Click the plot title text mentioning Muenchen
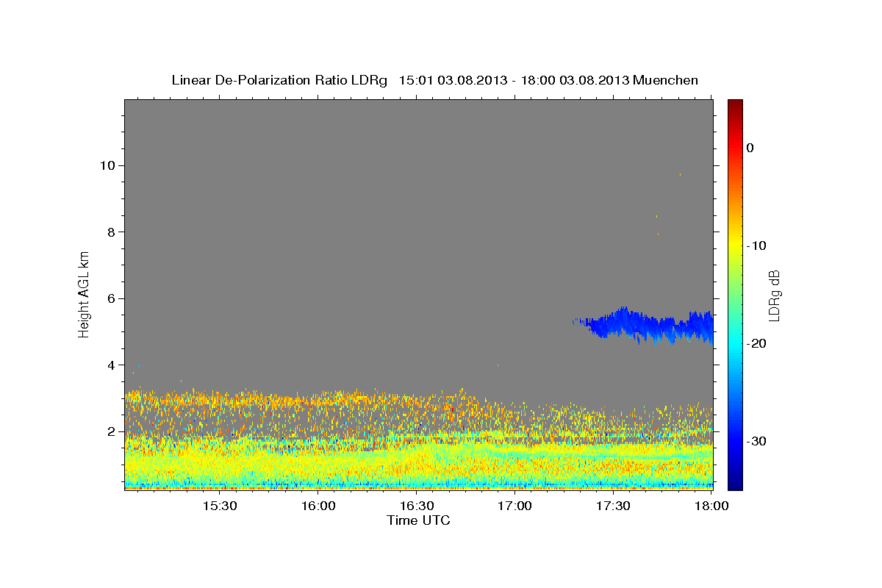Viewport: 882px width, 588px height. [434, 80]
